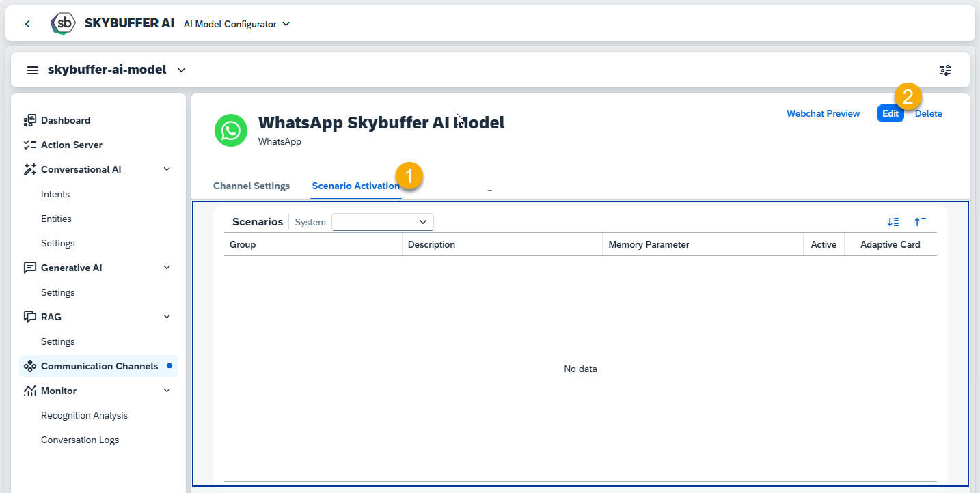The width and height of the screenshot is (980, 493).
Task: Click the Scenarios table title
Action: [x=258, y=222]
